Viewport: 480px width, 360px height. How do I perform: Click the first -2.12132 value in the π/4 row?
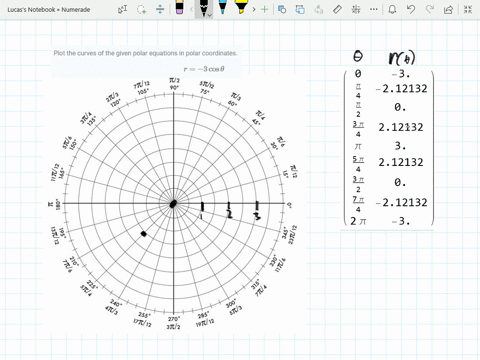[x=402, y=89]
